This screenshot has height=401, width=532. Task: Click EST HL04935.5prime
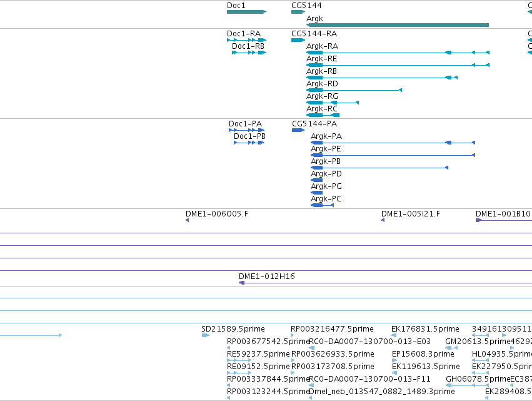[x=481, y=360]
